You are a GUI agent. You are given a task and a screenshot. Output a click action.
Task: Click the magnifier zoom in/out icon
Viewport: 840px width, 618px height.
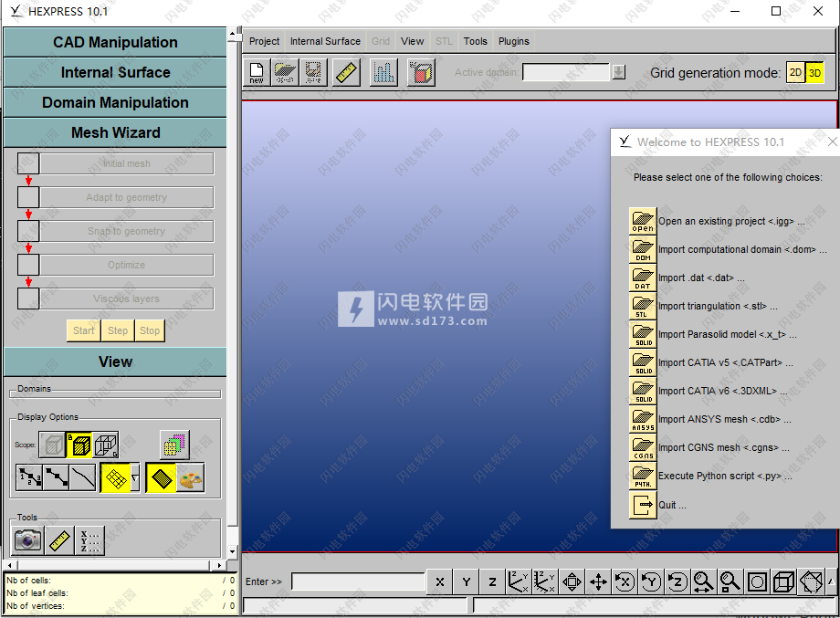point(703,581)
